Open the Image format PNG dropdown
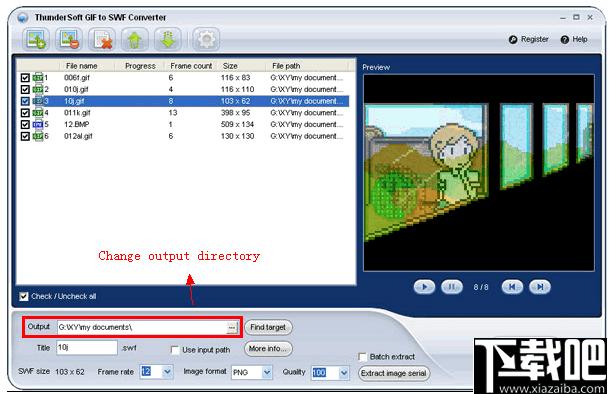Image resolution: width=609 pixels, height=394 pixels. coord(267,372)
